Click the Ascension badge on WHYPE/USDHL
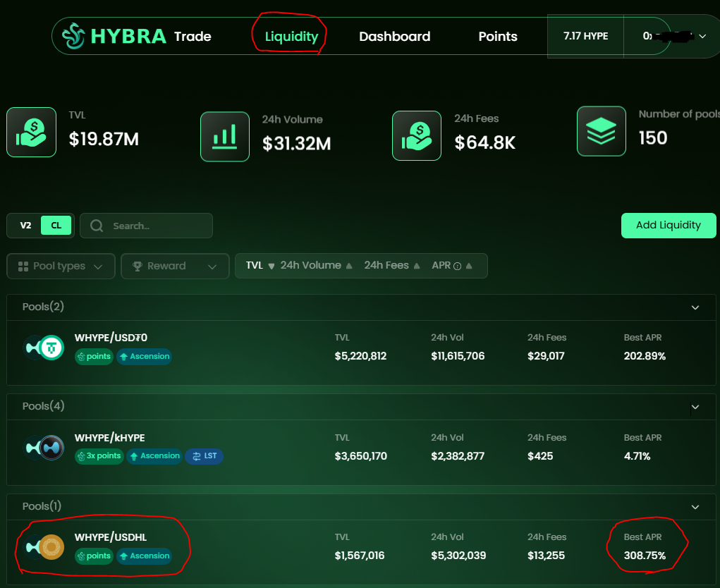 (x=144, y=556)
